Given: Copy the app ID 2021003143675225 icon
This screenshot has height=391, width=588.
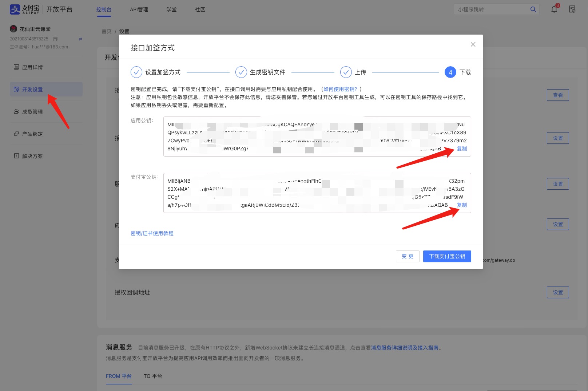Looking at the screenshot, I should pos(55,39).
